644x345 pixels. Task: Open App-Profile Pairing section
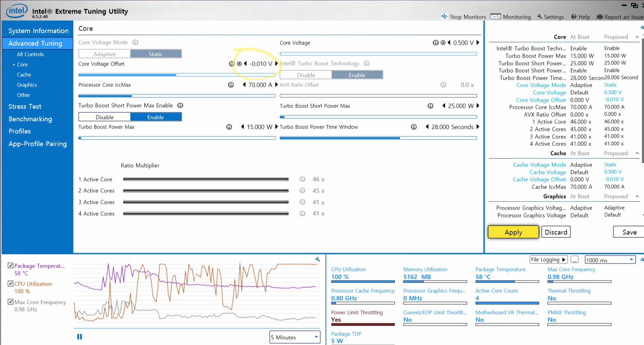(x=38, y=144)
